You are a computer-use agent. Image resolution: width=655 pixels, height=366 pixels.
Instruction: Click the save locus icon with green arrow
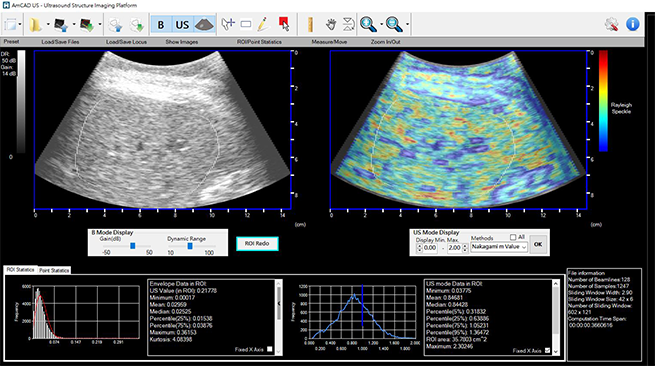coord(137,25)
